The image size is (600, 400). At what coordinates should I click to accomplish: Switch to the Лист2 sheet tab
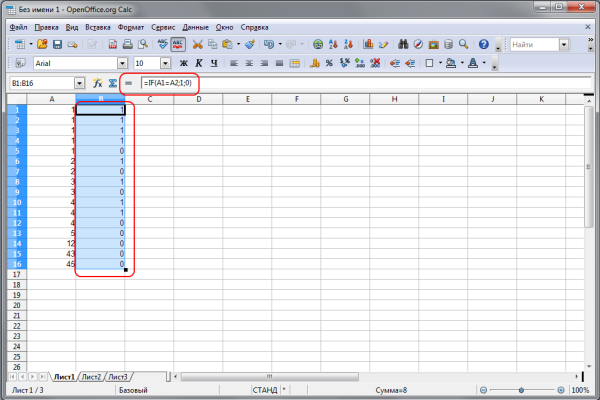tap(91, 377)
